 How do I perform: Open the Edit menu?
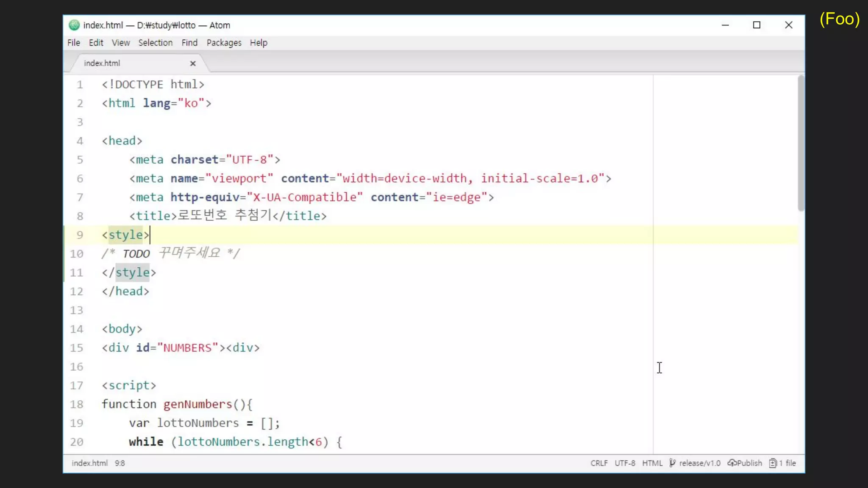click(96, 43)
